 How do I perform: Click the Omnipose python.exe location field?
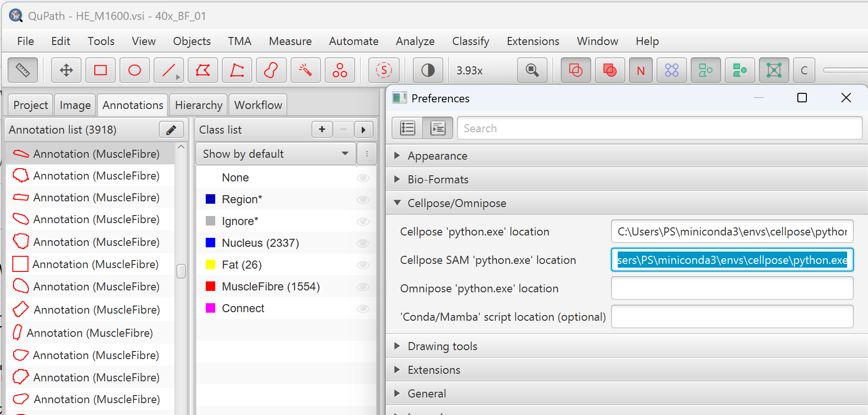pos(732,288)
